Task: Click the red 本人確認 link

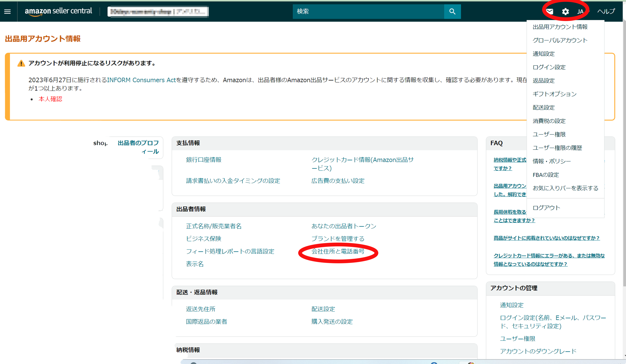Action: (51, 99)
